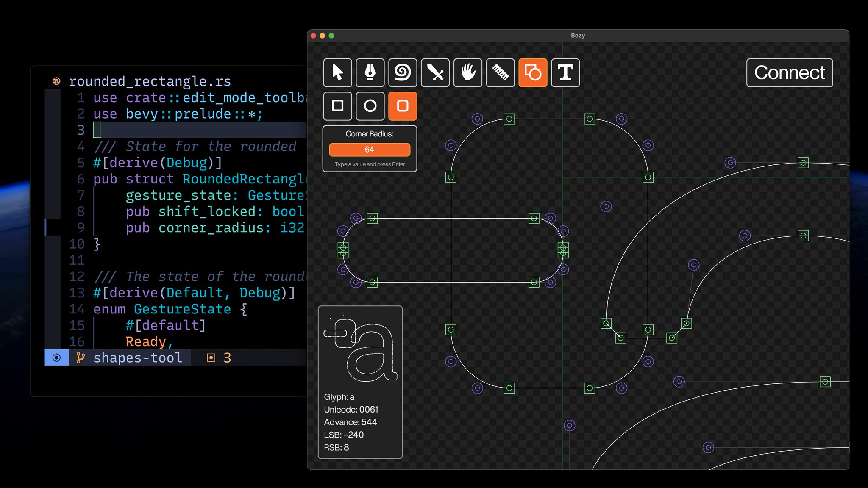Select the Ruler measure tool

tap(500, 72)
